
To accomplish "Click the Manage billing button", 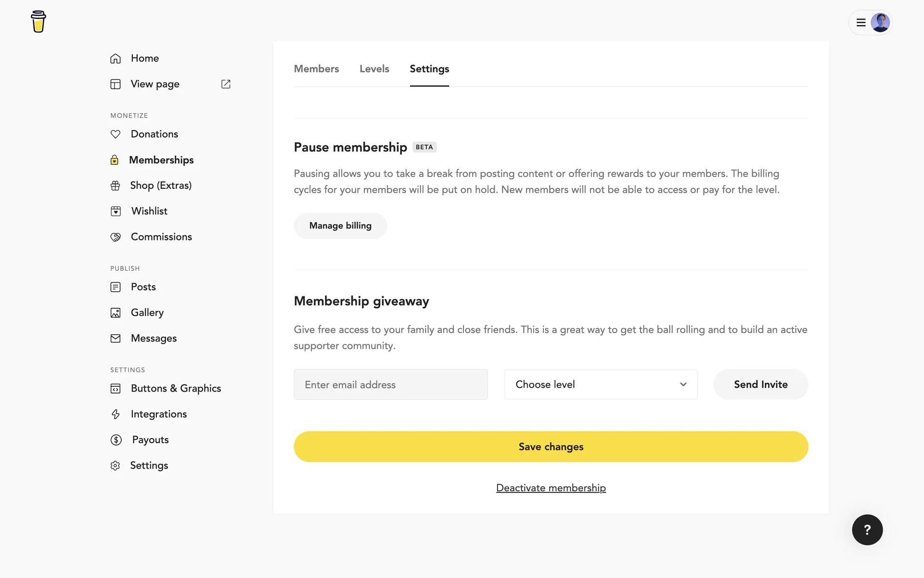I will 340,226.
